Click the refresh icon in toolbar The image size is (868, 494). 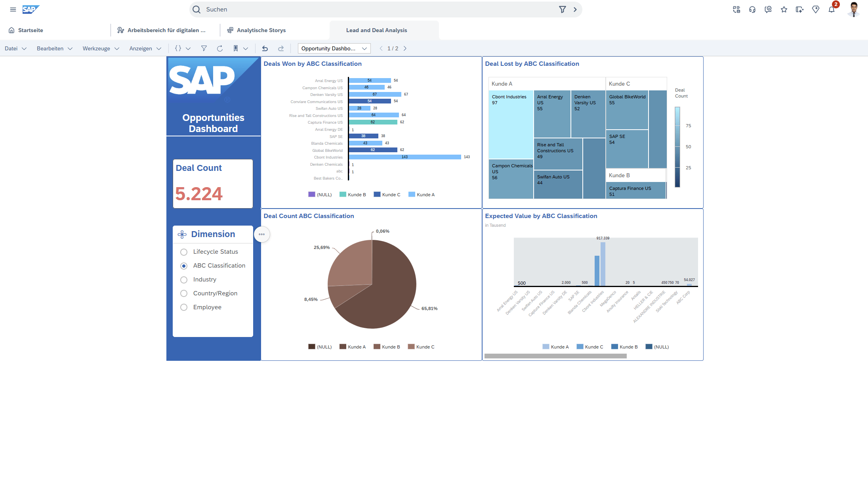(219, 48)
